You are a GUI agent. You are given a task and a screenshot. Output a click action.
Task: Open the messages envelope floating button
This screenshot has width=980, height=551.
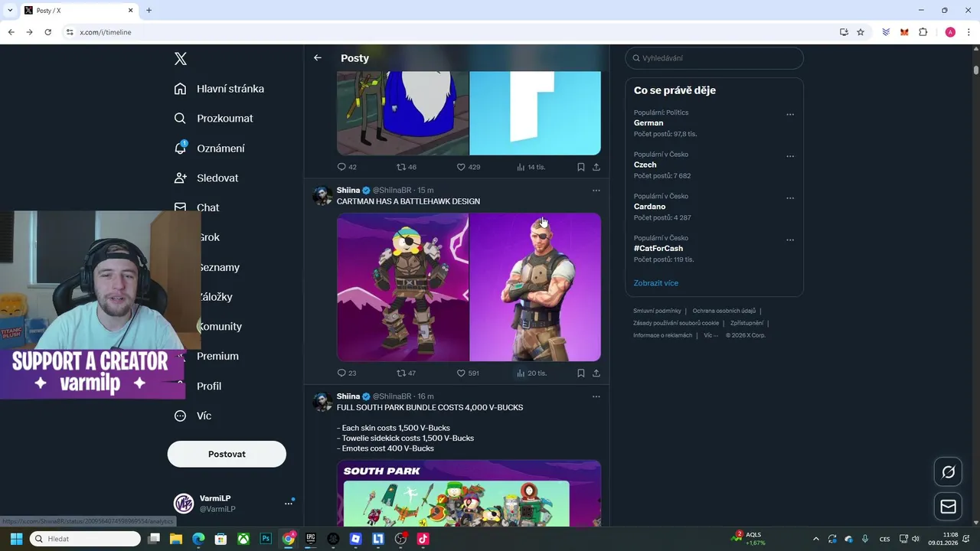(948, 507)
